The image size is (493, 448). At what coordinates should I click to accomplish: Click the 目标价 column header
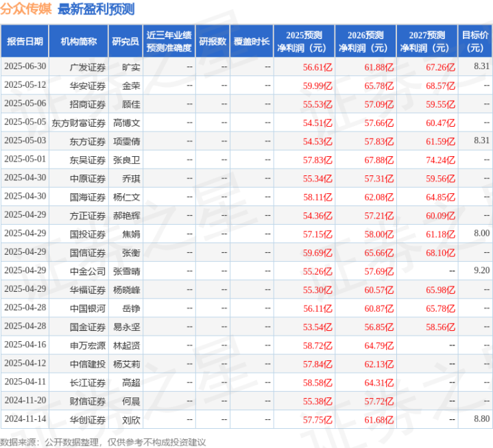tap(475, 41)
